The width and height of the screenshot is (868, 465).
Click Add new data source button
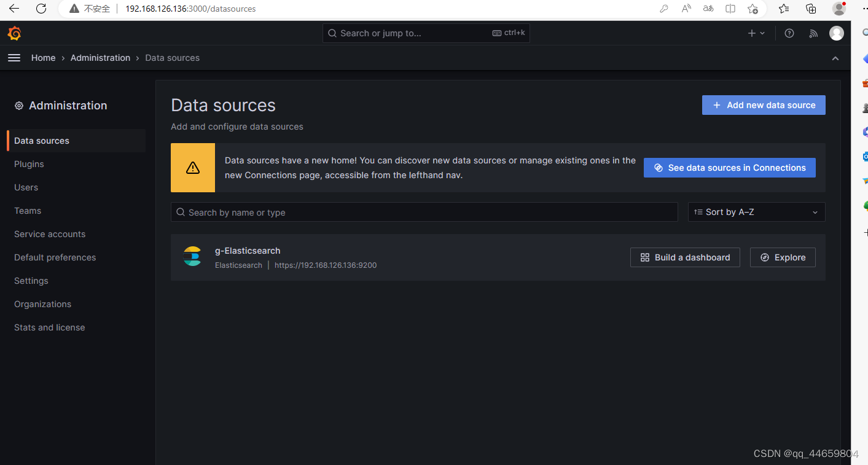click(x=764, y=105)
